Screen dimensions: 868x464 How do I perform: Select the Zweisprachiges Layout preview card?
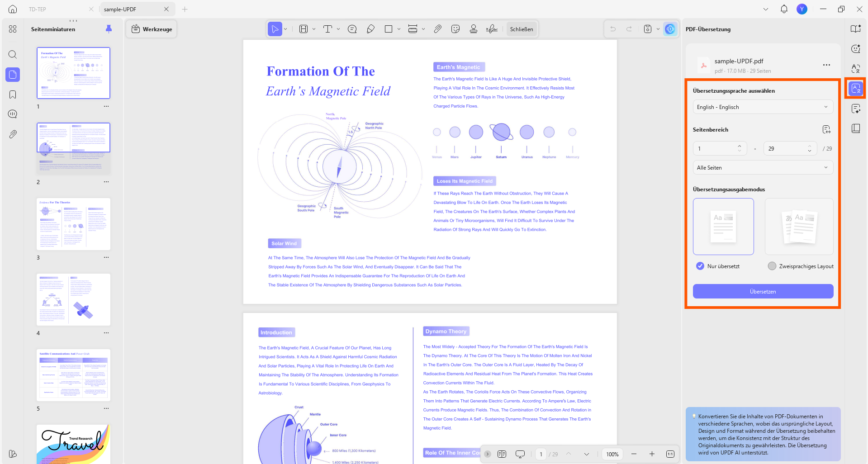[799, 227]
